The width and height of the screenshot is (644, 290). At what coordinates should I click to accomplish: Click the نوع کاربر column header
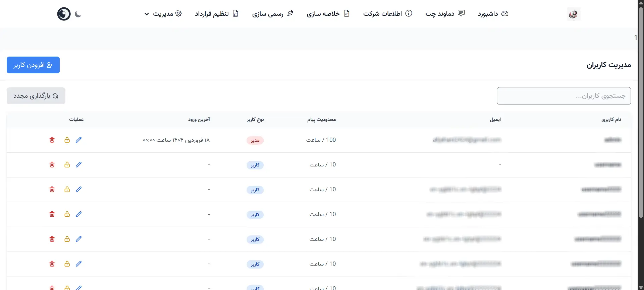tap(255, 120)
